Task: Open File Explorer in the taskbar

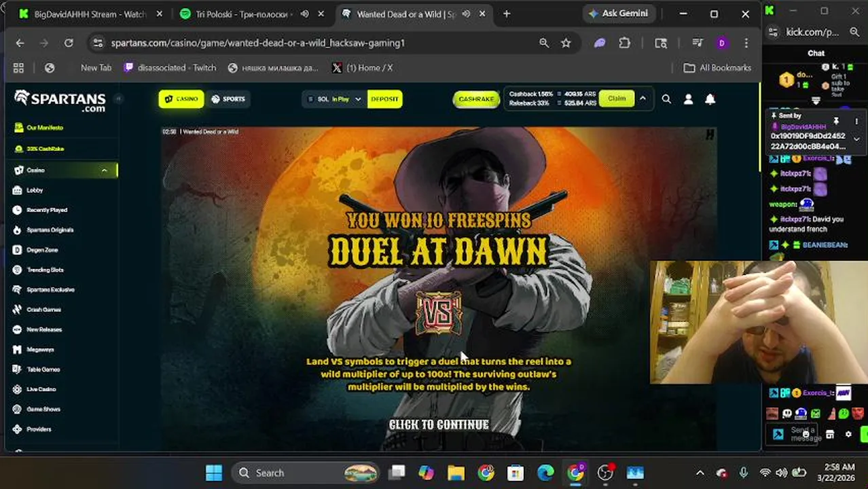Action: pos(456,473)
